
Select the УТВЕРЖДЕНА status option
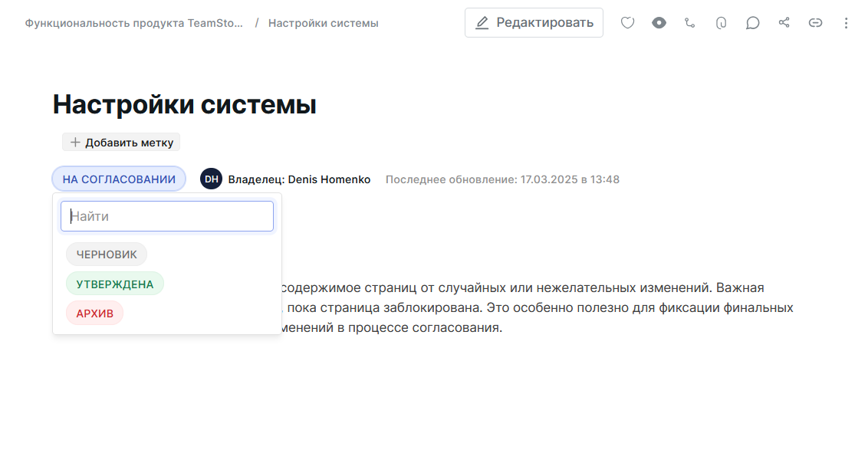(x=115, y=284)
